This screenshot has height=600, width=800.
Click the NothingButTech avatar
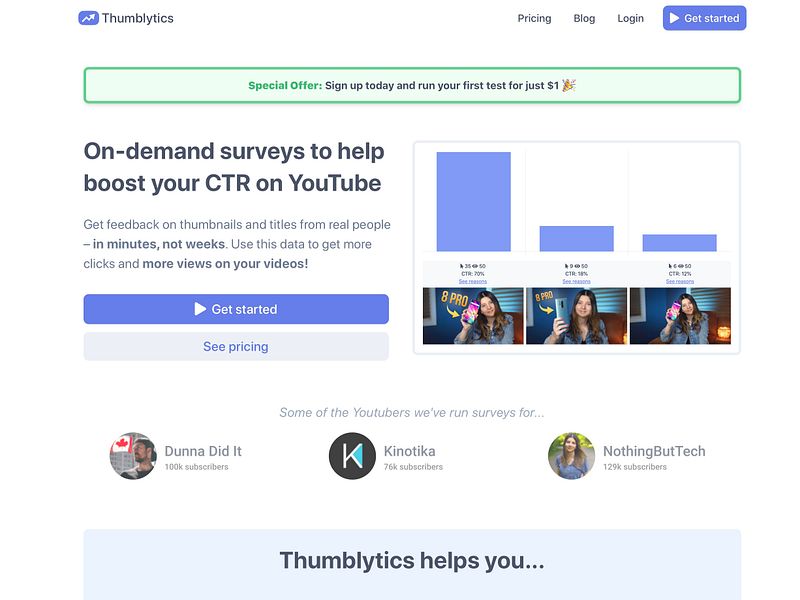tap(571, 456)
